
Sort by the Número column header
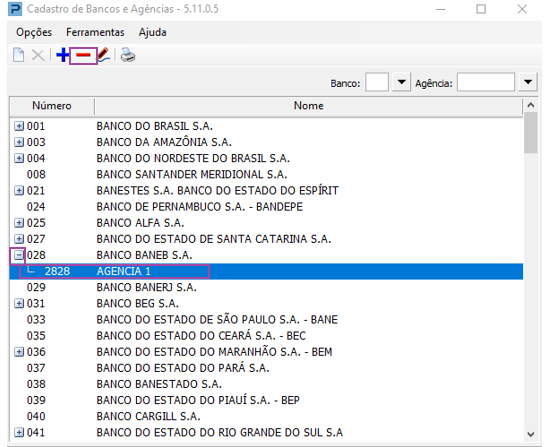pos(52,106)
